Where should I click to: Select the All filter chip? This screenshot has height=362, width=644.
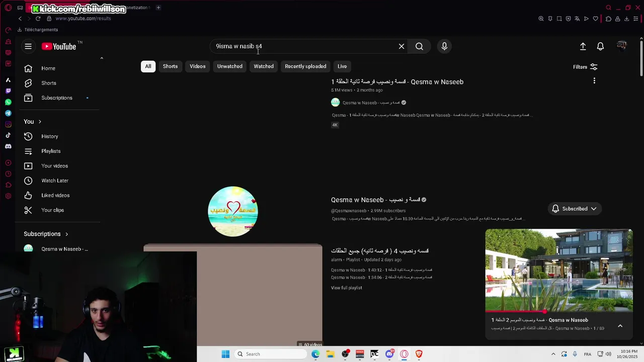[x=148, y=66]
